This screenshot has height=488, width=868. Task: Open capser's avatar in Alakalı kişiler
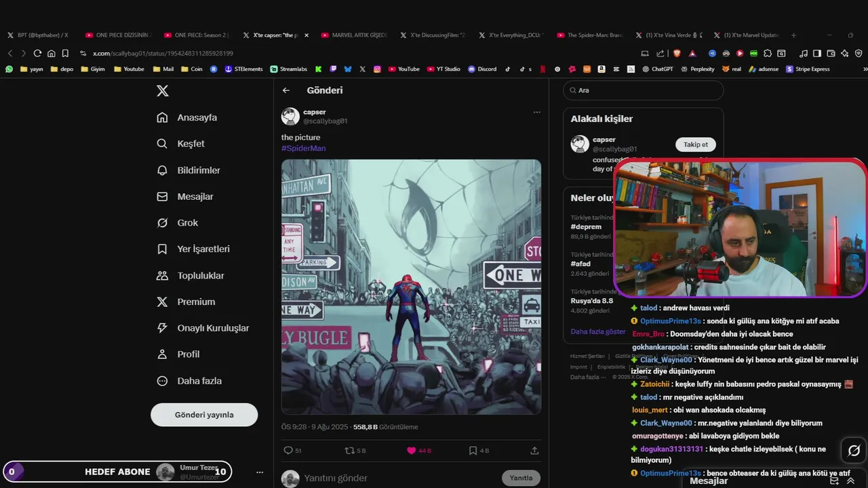point(580,144)
